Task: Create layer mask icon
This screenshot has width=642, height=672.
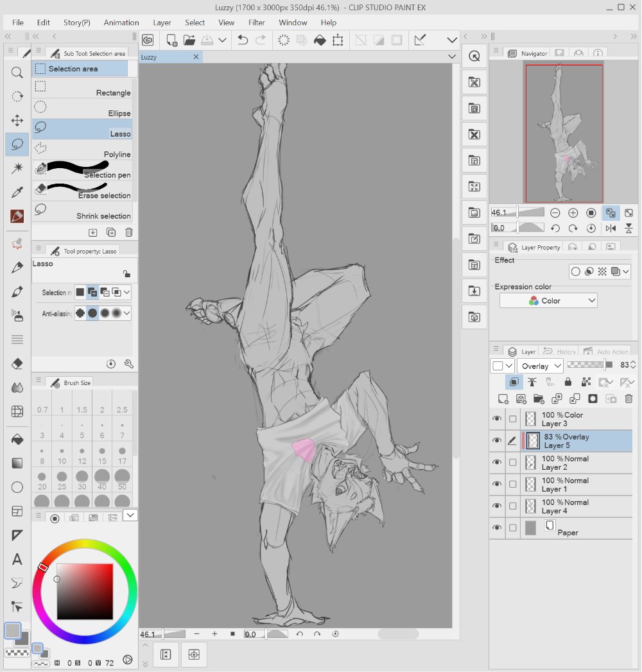Action: (x=593, y=399)
